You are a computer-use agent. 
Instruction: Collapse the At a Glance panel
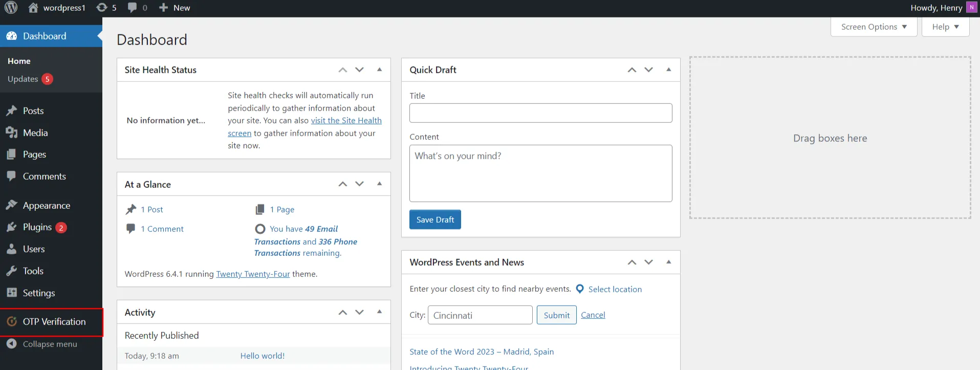tap(379, 184)
